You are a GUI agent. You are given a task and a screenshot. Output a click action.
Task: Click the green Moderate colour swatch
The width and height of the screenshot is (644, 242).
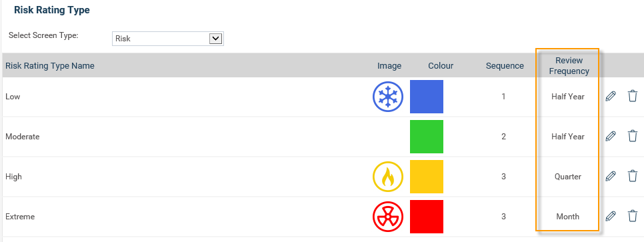click(x=426, y=137)
